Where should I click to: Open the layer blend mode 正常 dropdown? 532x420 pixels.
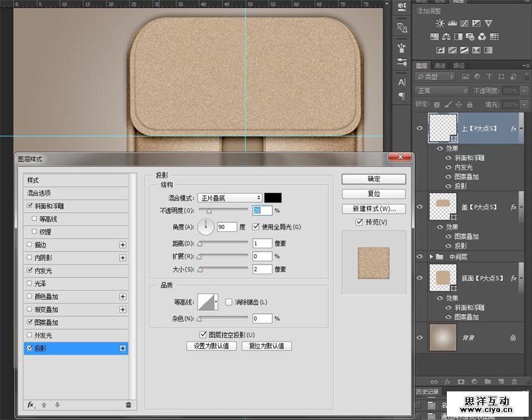point(442,91)
